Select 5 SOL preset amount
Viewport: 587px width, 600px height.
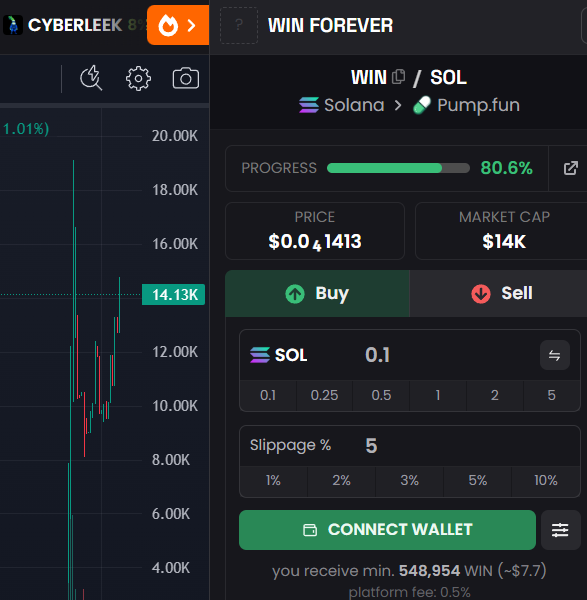(551, 395)
